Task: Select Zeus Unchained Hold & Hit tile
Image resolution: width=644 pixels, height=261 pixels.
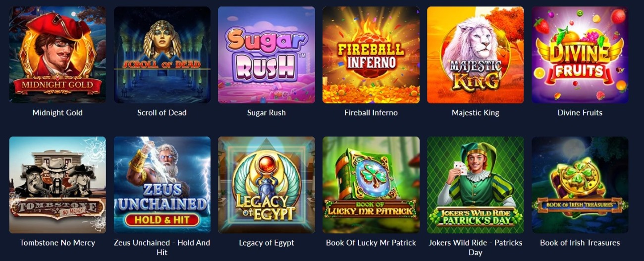Action: [162, 185]
